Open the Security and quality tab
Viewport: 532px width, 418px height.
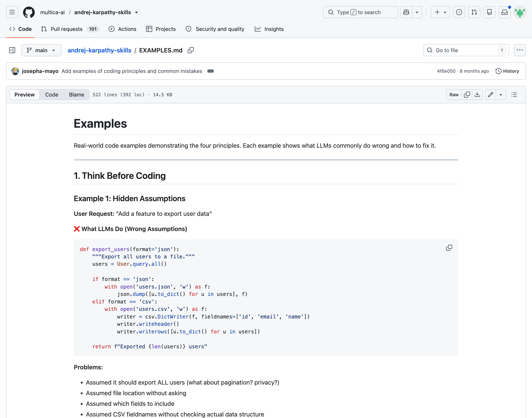coord(215,29)
